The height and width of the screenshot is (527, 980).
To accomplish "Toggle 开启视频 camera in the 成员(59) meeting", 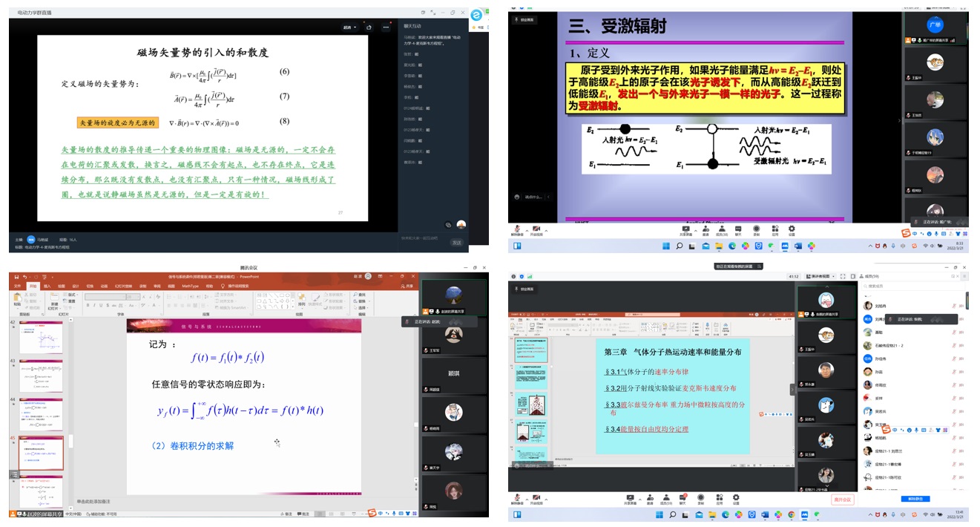I will point(535,497).
